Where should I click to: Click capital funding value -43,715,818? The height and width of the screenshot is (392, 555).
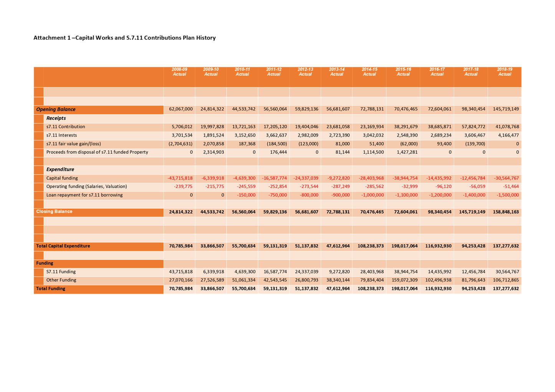coord(180,178)
